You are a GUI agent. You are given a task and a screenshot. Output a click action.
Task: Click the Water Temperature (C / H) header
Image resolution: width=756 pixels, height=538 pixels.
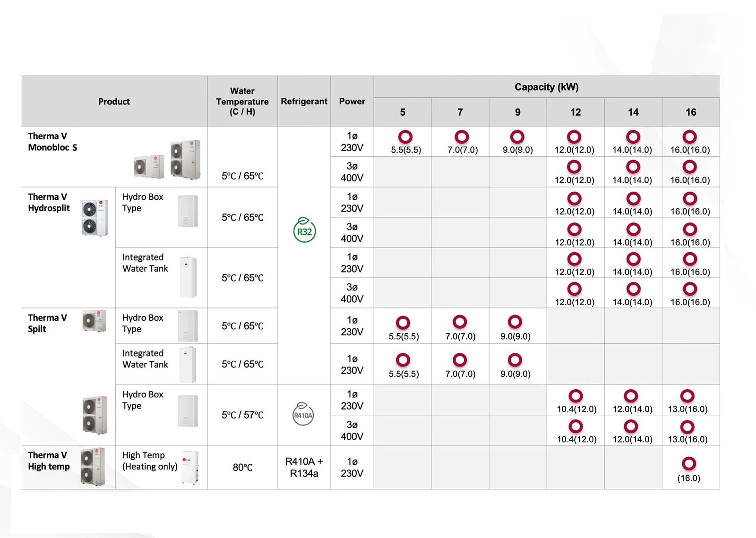point(242,101)
